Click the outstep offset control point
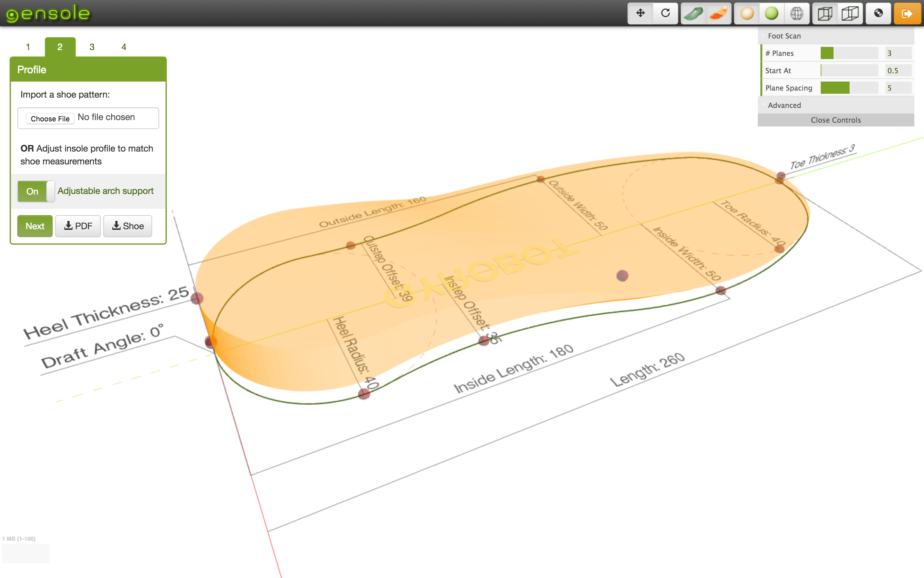The height and width of the screenshot is (578, 924). [350, 245]
